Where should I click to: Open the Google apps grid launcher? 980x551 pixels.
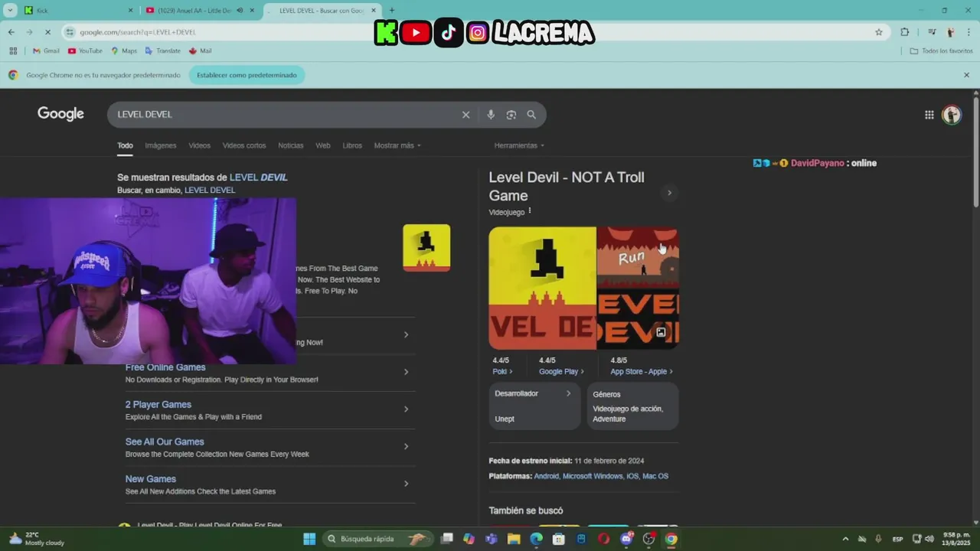click(929, 115)
